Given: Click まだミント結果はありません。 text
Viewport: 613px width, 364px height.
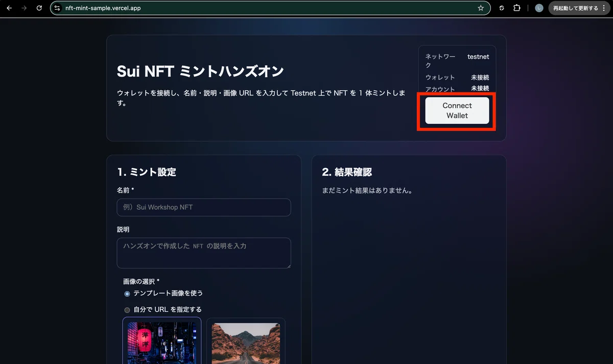Looking at the screenshot, I should [367, 190].
